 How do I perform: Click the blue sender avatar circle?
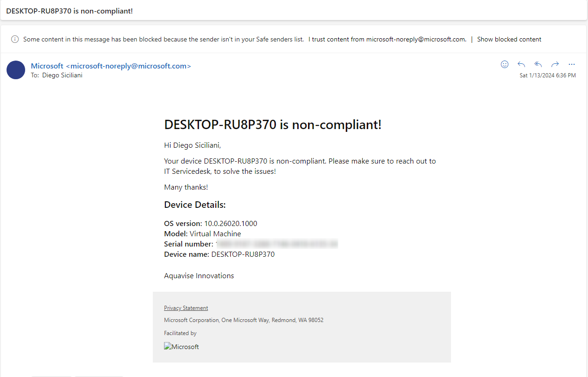16,70
